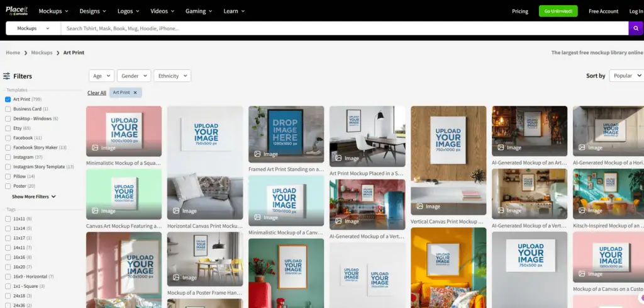Tick the 16x20 tag checkbox

(8, 267)
